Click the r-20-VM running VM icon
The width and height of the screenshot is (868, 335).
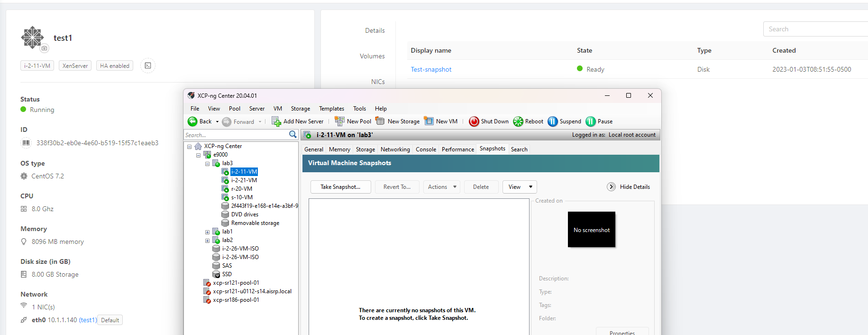point(225,189)
